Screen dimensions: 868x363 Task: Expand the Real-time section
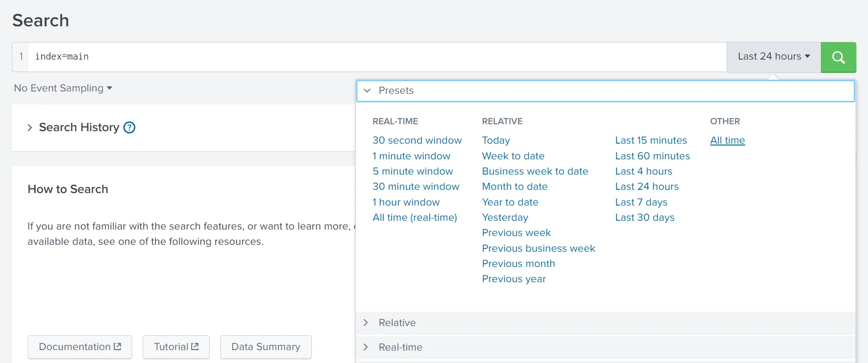coord(605,347)
